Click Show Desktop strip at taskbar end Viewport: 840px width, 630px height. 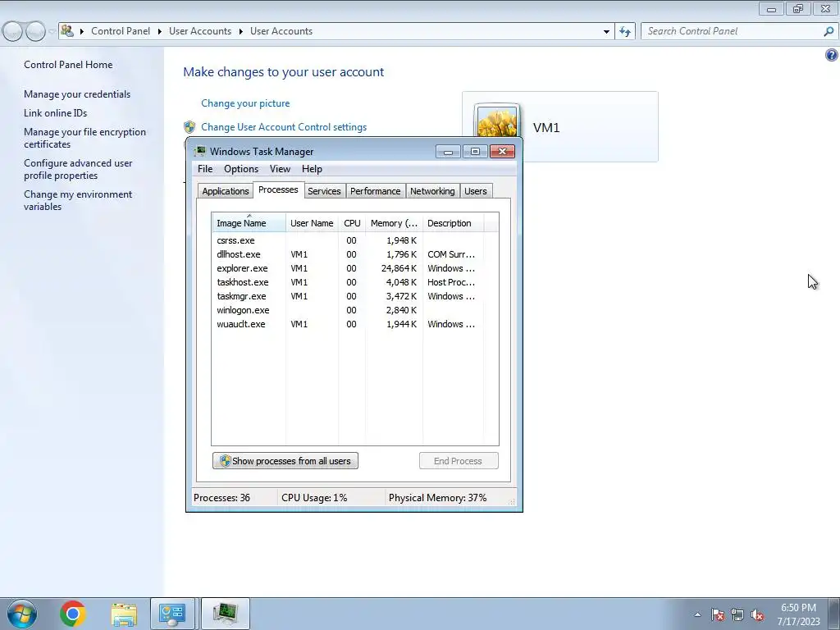[x=834, y=614]
